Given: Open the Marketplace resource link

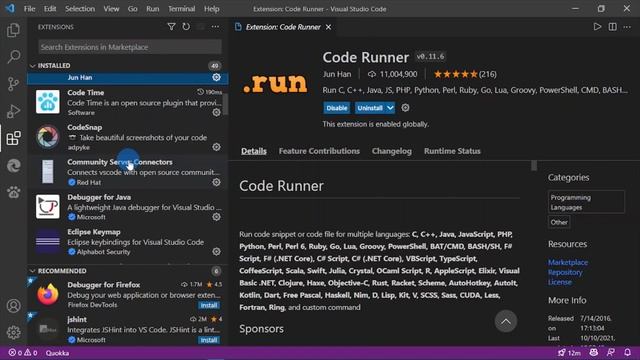Looking at the screenshot, I should [x=568, y=262].
